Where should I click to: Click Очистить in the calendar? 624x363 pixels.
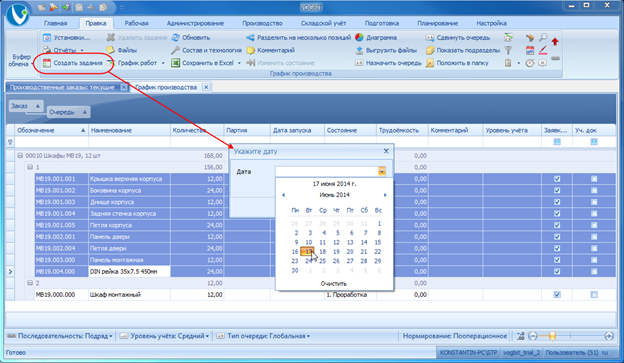pyautogui.click(x=333, y=283)
